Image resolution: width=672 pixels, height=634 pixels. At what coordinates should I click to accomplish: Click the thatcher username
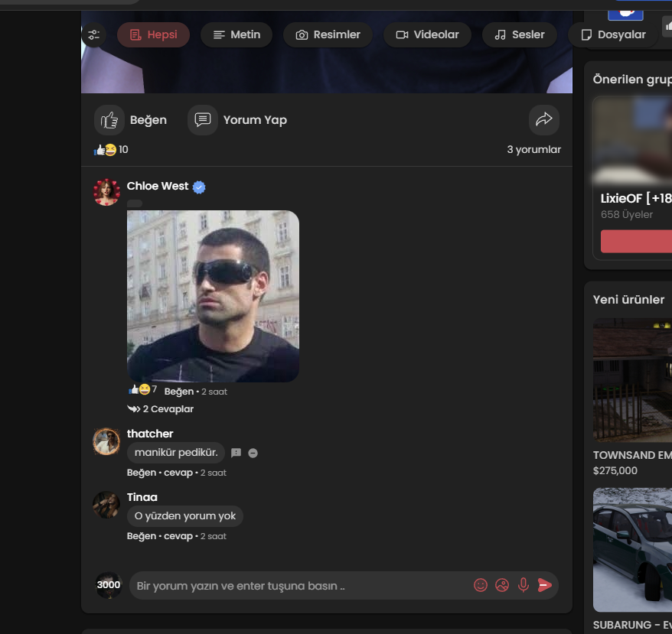click(x=150, y=434)
